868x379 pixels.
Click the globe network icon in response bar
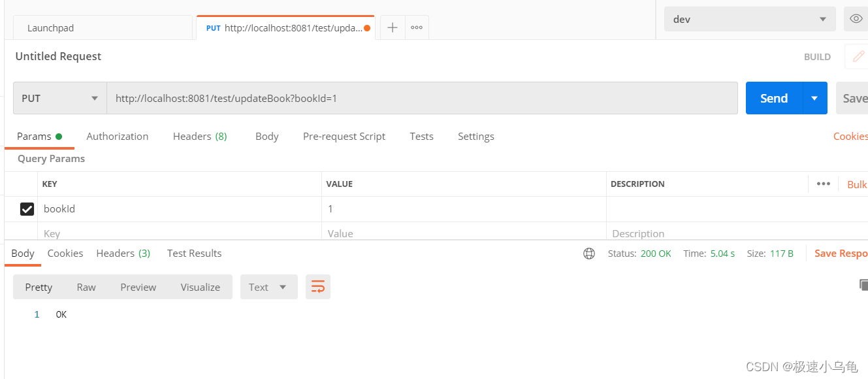588,253
